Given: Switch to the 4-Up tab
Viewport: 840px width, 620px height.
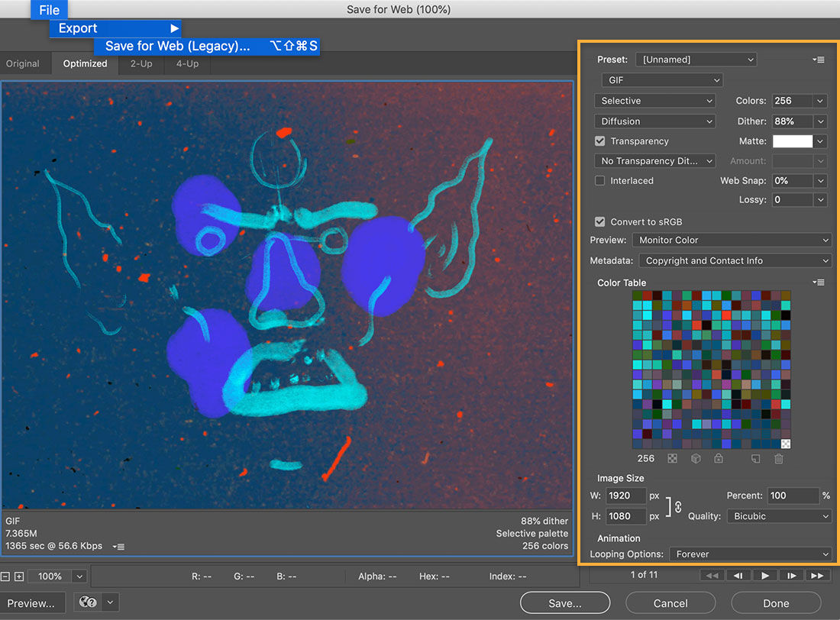Looking at the screenshot, I should (188, 63).
